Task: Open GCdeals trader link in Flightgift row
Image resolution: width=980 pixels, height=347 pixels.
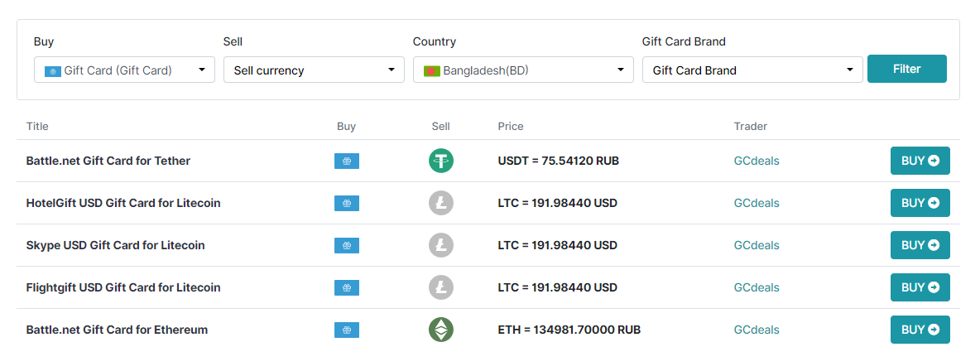Action: pyautogui.click(x=757, y=287)
